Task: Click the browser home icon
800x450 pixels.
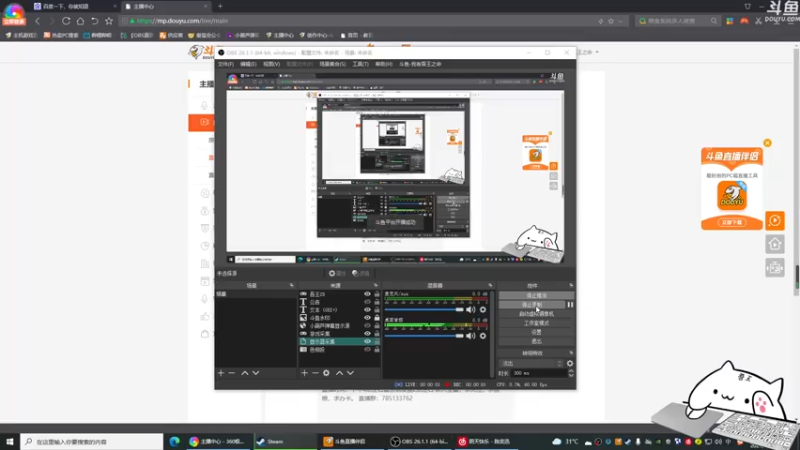Action: (x=80, y=21)
